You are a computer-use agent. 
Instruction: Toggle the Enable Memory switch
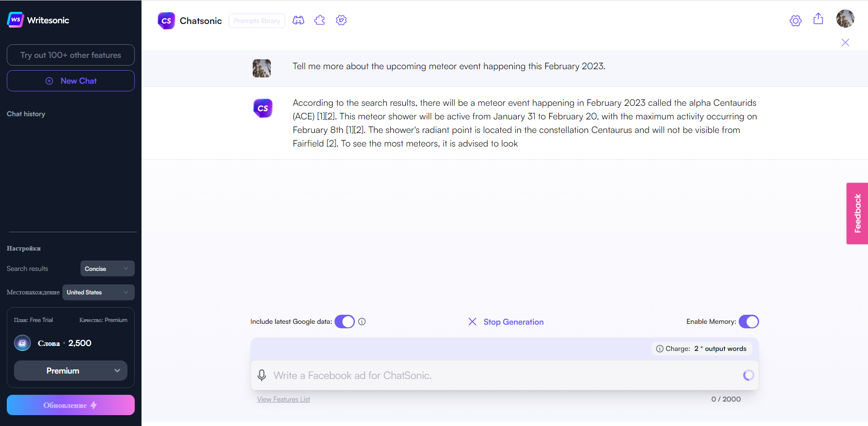(x=749, y=322)
